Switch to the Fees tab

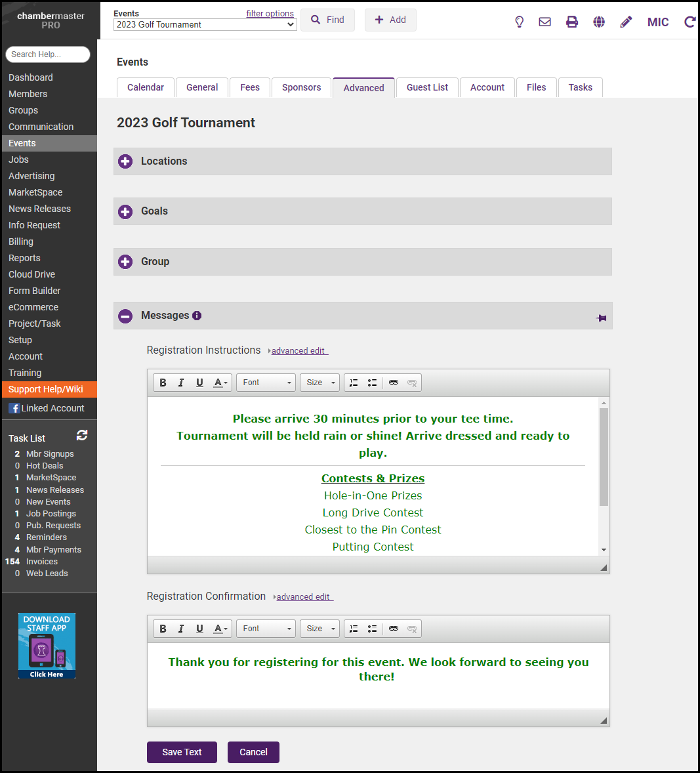[x=250, y=87]
